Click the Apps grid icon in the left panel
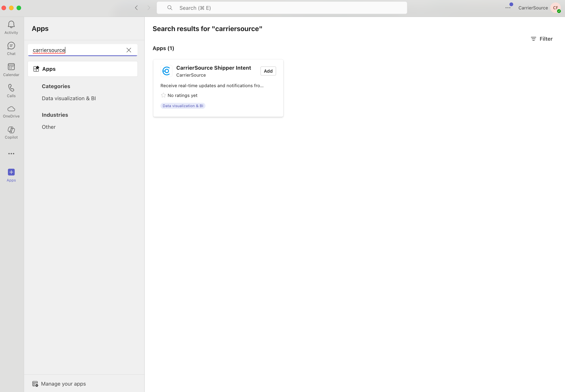Viewport: 565px width, 392px height. 36,69
